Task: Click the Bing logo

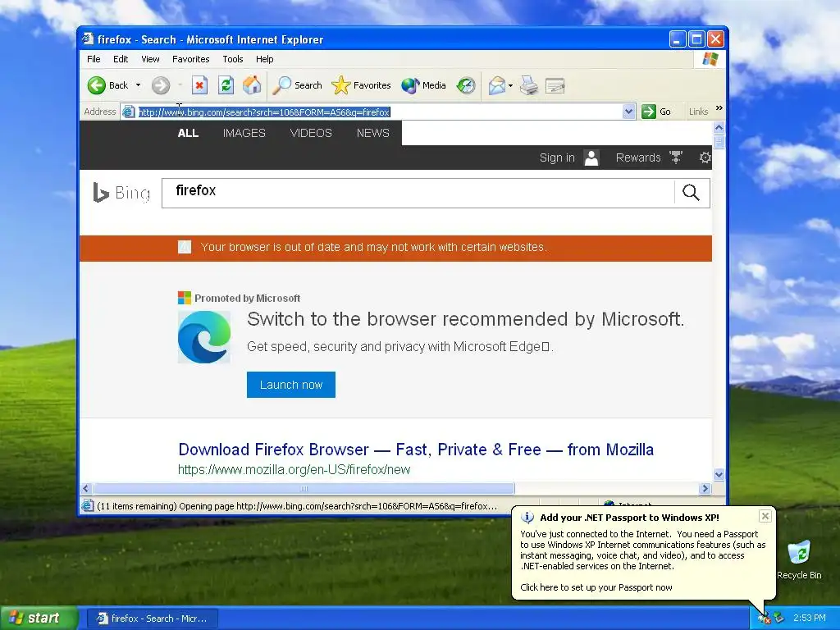Action: point(121,192)
